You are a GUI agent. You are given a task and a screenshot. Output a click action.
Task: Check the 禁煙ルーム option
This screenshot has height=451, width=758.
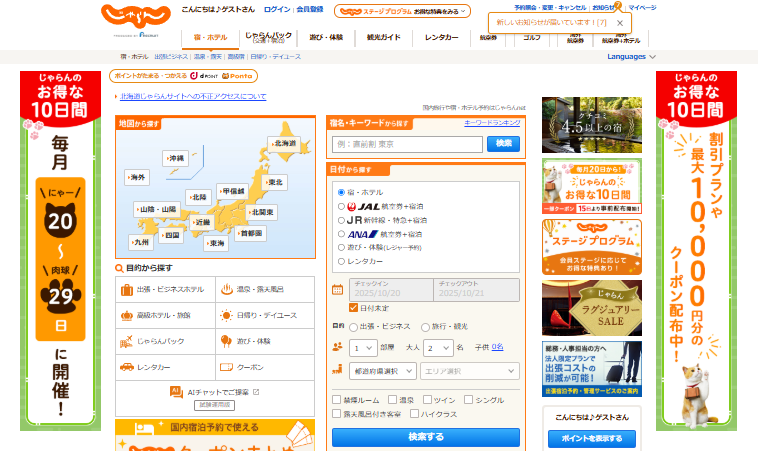tap(337, 400)
